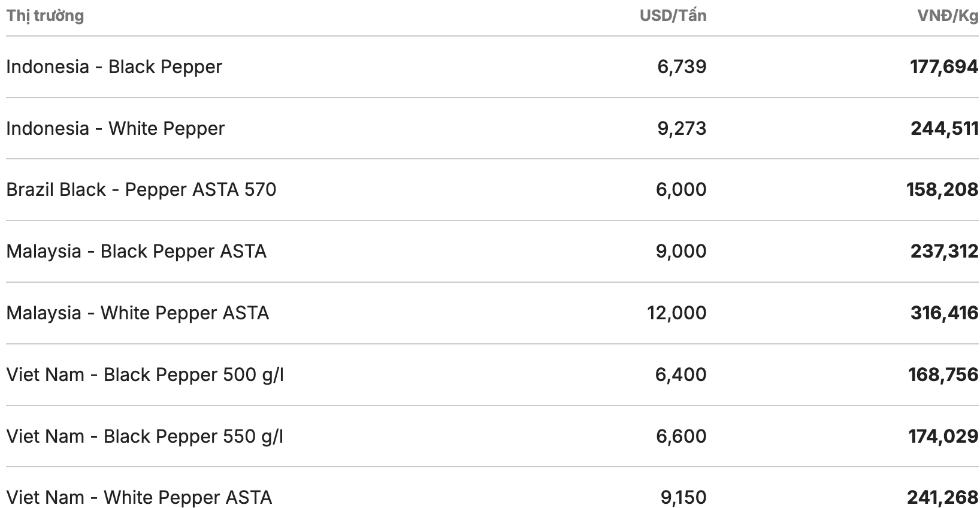Image resolution: width=980 pixels, height=508 pixels.
Task: Click the VNĐ/Kg column header
Action: (948, 16)
